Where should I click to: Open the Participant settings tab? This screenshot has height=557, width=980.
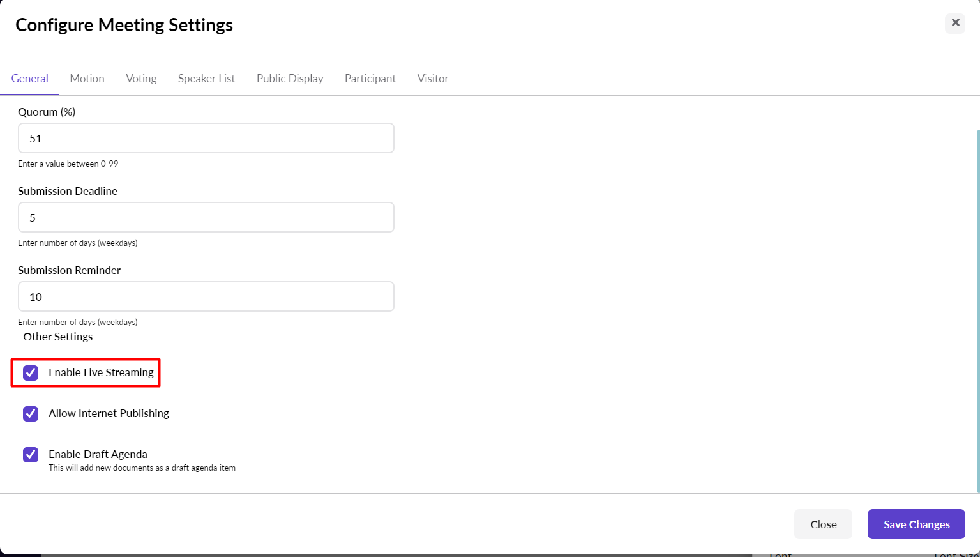370,79
